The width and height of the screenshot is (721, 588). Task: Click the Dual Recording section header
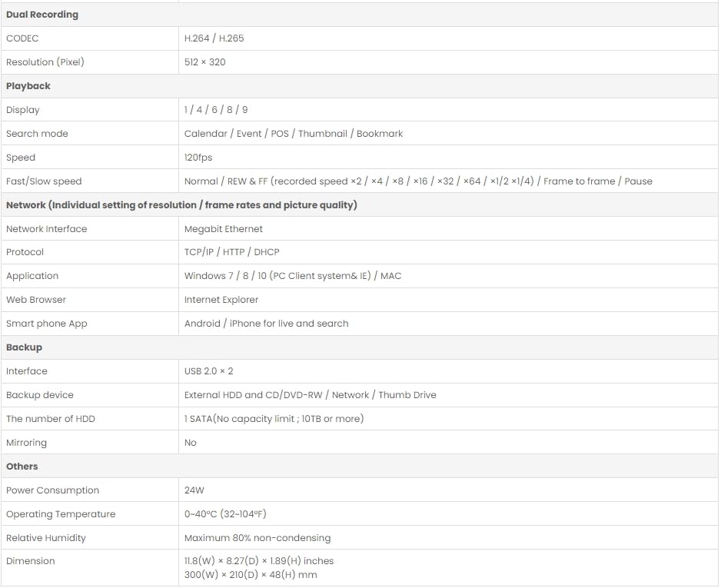click(42, 15)
